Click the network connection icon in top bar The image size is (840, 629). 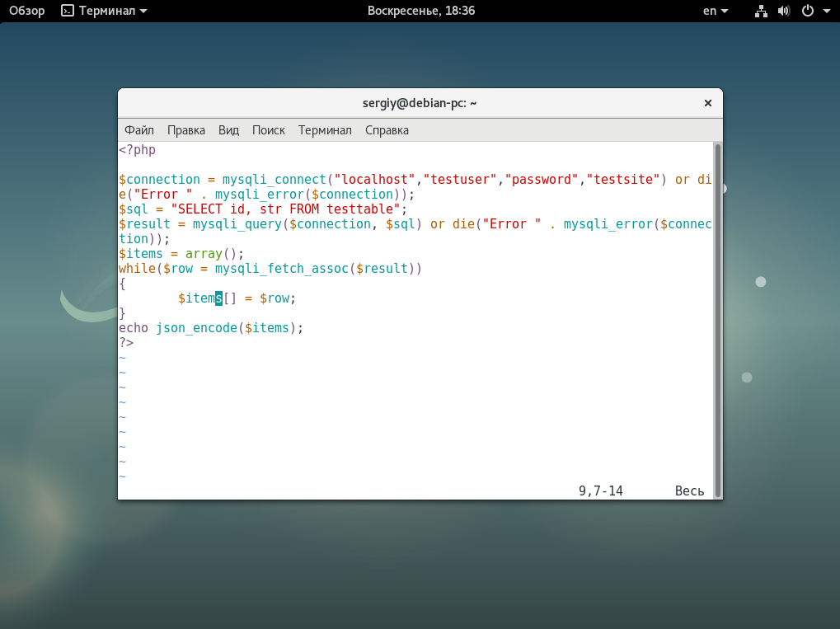point(761,11)
